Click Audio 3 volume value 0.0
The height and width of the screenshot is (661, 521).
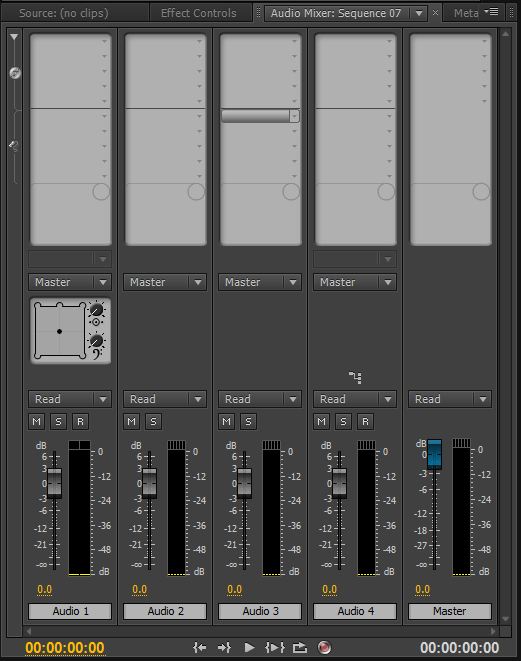click(235, 589)
